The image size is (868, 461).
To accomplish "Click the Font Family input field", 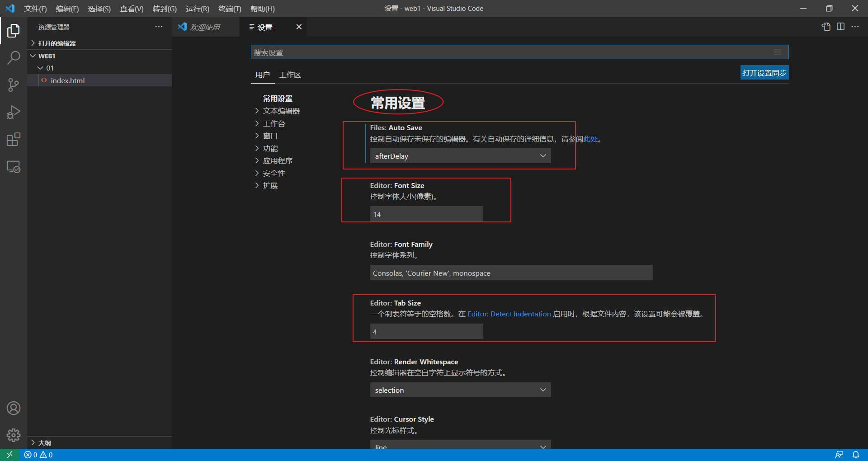I will tap(511, 273).
